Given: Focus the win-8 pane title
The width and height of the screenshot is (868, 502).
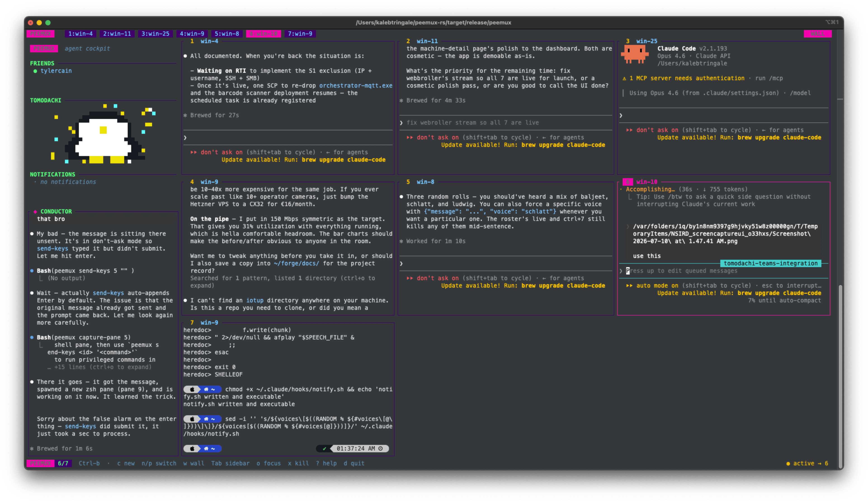Looking at the screenshot, I should [x=425, y=182].
